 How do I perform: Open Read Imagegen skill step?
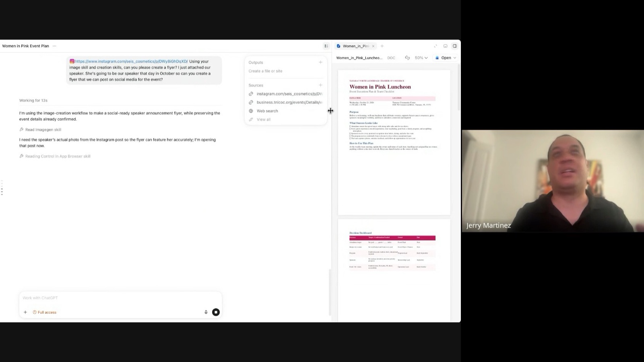click(x=40, y=130)
